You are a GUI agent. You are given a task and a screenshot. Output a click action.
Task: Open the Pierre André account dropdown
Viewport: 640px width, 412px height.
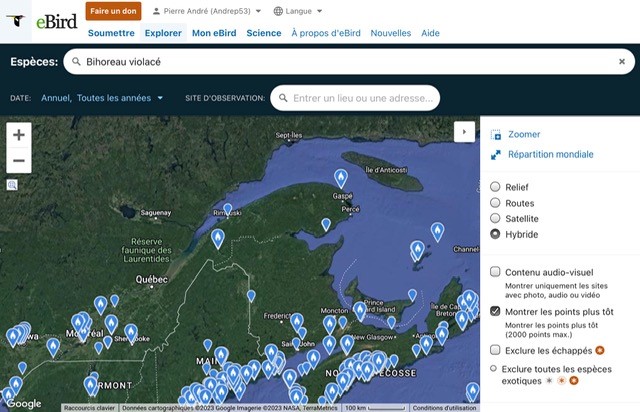click(x=206, y=11)
